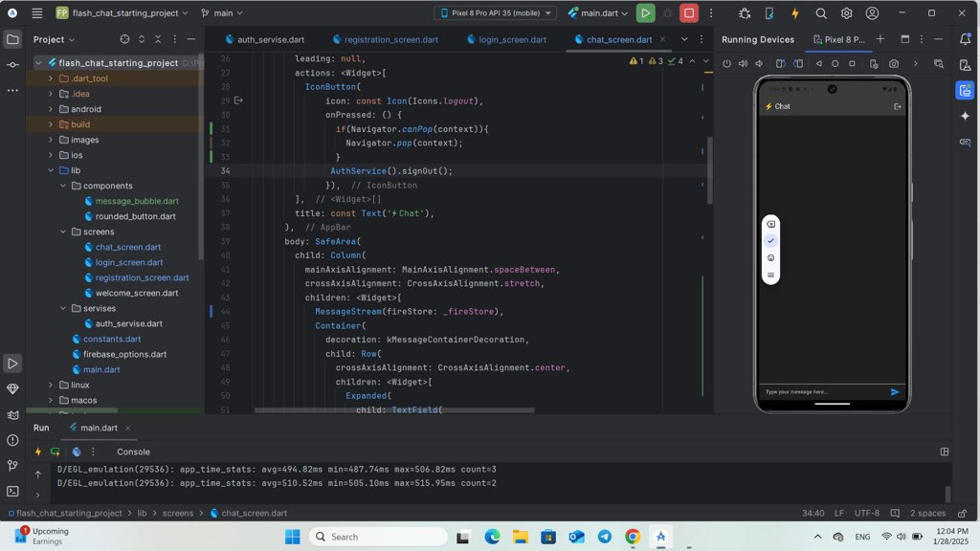Open Search Everywhere magnifier icon
The height and width of the screenshot is (551, 980).
pyautogui.click(x=820, y=13)
